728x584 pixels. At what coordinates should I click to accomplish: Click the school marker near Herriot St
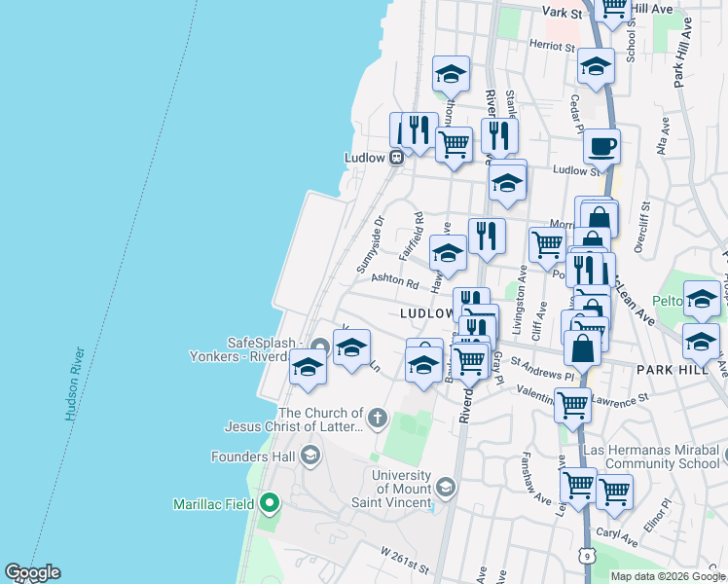(597, 67)
